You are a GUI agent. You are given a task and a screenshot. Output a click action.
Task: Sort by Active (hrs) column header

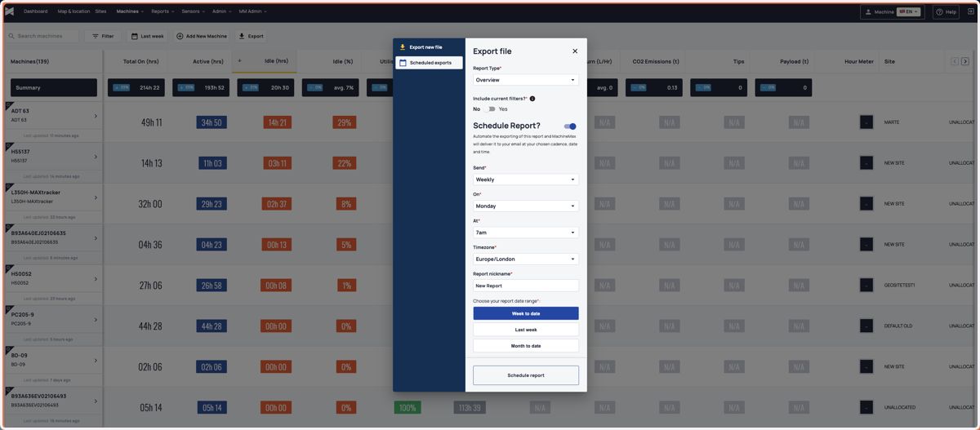(x=208, y=61)
